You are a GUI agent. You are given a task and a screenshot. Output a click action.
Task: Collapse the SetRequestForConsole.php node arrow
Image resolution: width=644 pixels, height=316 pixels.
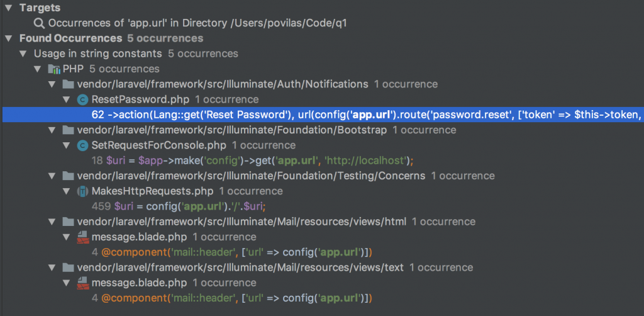(x=67, y=145)
